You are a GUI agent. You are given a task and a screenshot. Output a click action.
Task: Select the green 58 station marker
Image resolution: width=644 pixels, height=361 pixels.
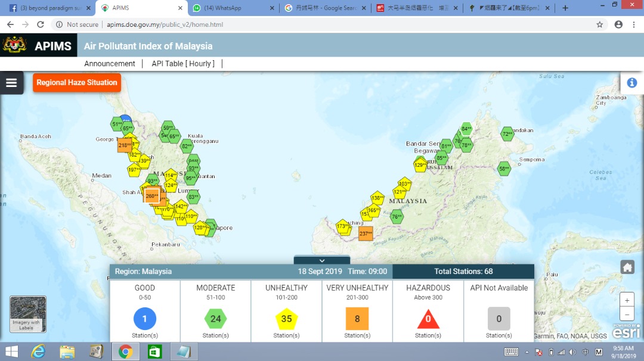point(504,169)
